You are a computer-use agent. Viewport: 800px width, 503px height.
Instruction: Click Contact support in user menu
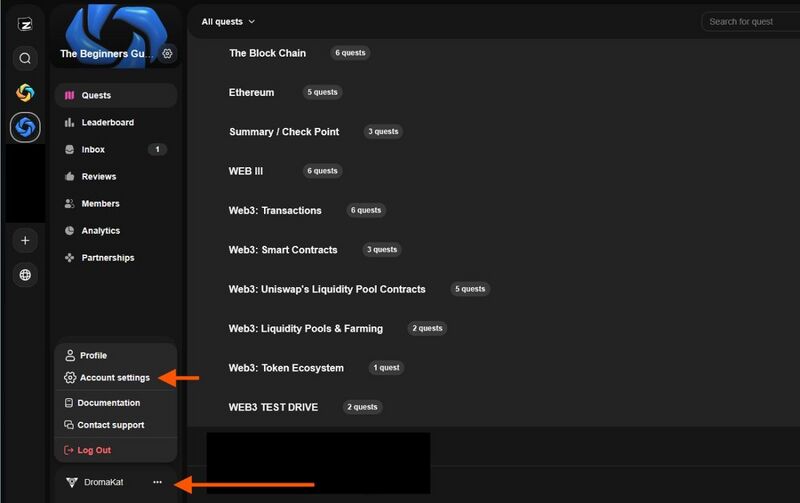tap(110, 425)
